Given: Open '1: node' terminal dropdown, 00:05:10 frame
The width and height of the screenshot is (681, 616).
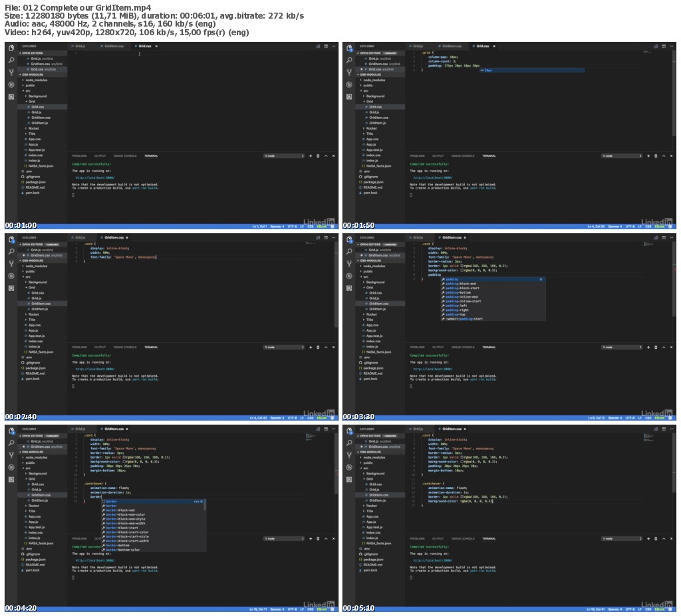Looking at the screenshot, I should 622,539.
